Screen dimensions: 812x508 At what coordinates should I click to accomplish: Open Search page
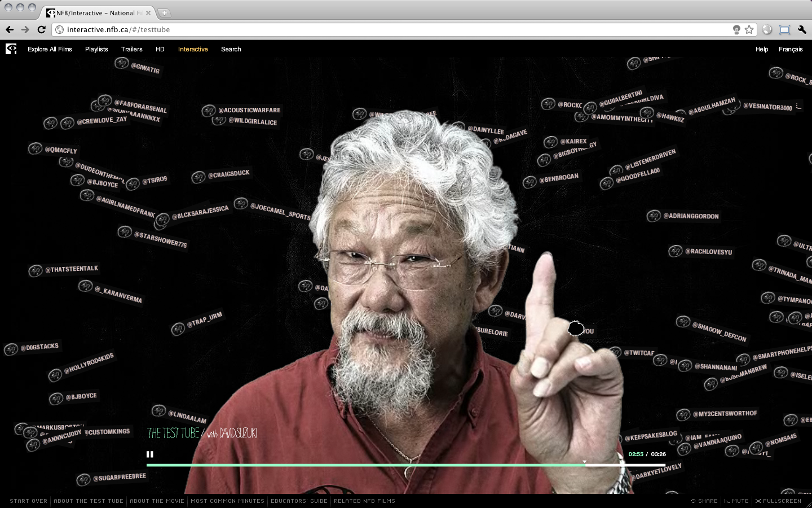click(x=231, y=49)
